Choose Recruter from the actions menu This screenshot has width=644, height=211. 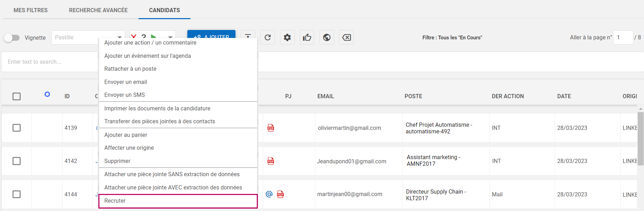click(178, 201)
